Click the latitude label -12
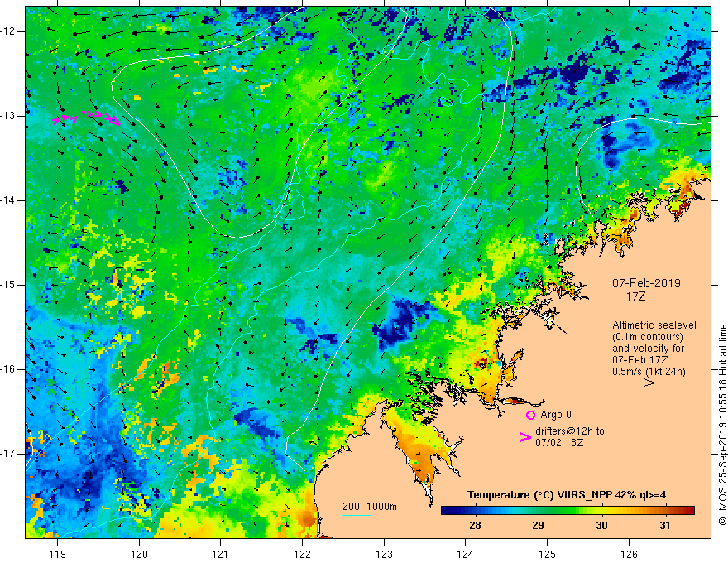Image resolution: width=728 pixels, height=563 pixels. [8, 31]
